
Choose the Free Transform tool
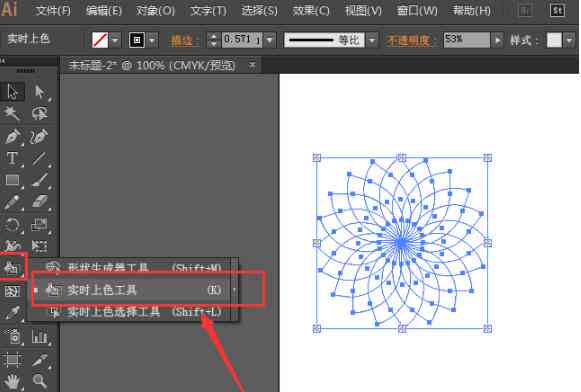(x=40, y=245)
